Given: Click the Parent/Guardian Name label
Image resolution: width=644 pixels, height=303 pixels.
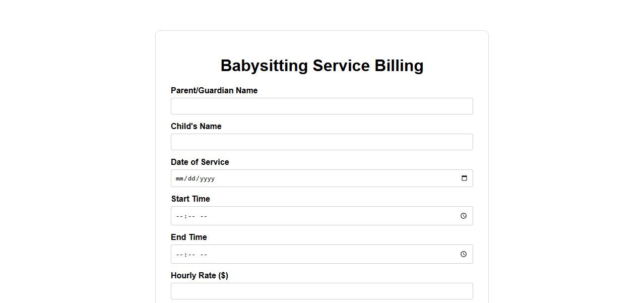Looking at the screenshot, I should click(x=214, y=91).
